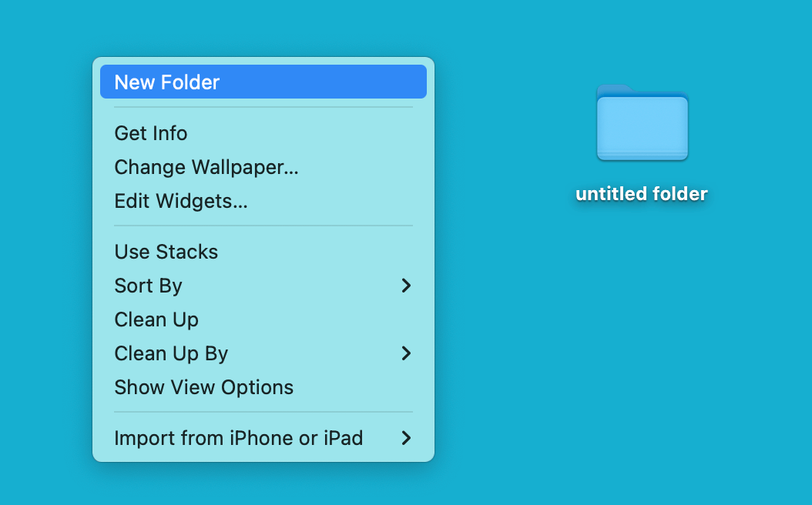Expand the Sort By chevron arrow
812x505 pixels.
[407, 286]
